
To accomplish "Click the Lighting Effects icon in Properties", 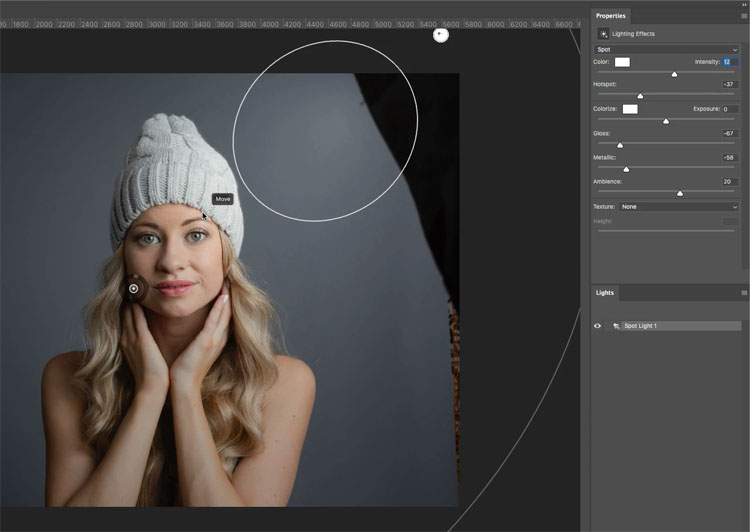I will [x=603, y=34].
